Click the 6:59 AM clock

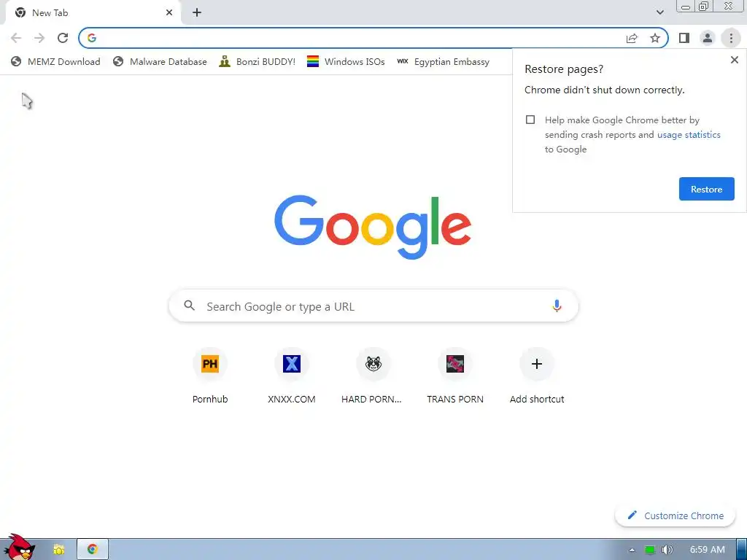tap(708, 550)
